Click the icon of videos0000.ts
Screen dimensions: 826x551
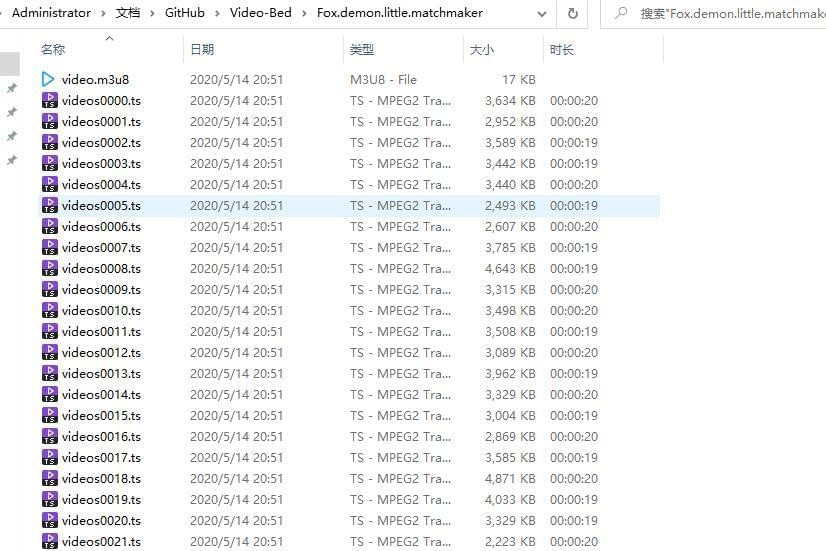[x=50, y=100]
